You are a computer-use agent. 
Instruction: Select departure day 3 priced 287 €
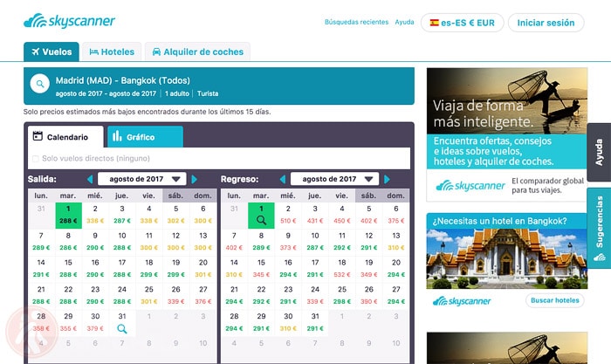[122, 215]
